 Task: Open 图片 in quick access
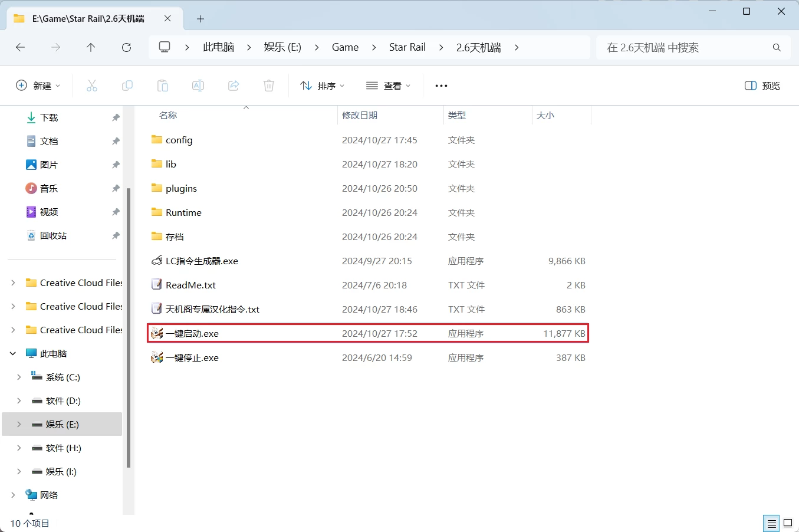coord(49,165)
